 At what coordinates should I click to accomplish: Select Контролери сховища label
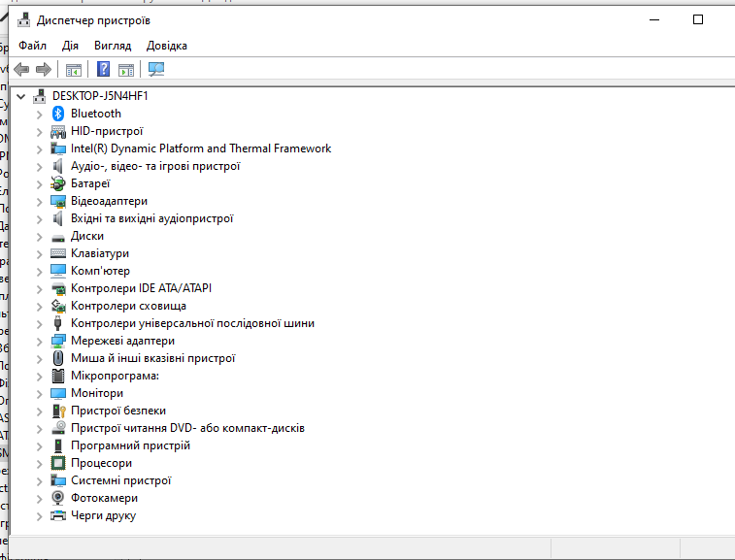click(x=128, y=306)
